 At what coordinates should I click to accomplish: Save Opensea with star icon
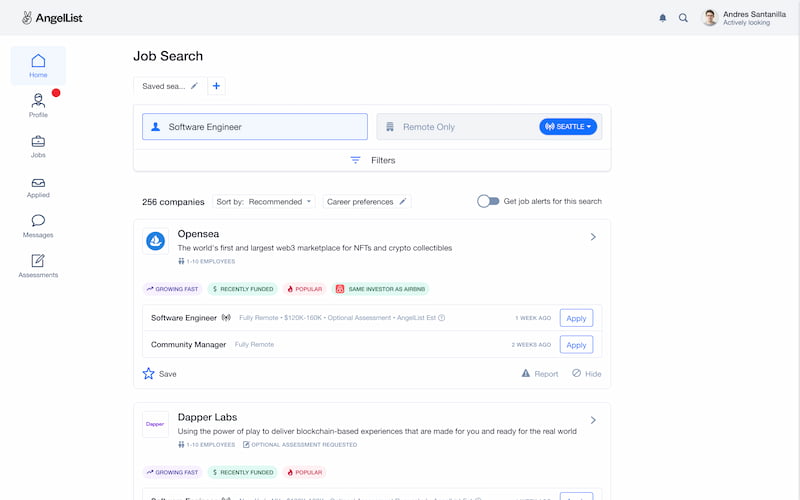(x=159, y=373)
